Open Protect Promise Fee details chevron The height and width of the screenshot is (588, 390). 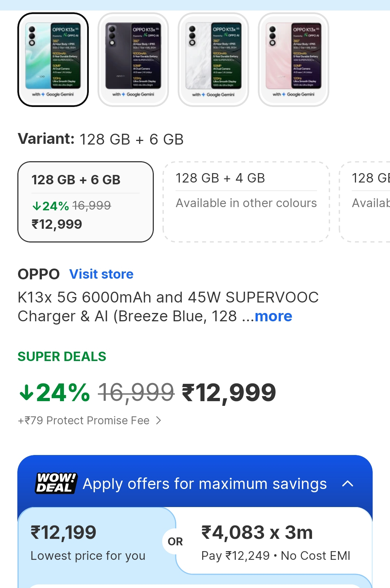[x=158, y=420]
